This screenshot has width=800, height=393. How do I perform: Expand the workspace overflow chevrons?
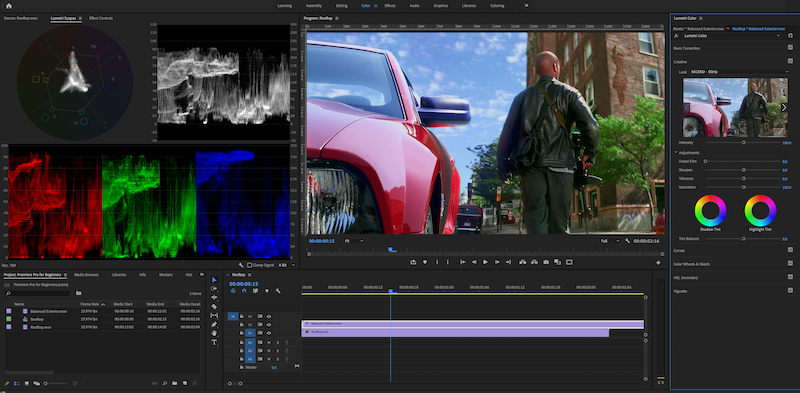pos(527,6)
